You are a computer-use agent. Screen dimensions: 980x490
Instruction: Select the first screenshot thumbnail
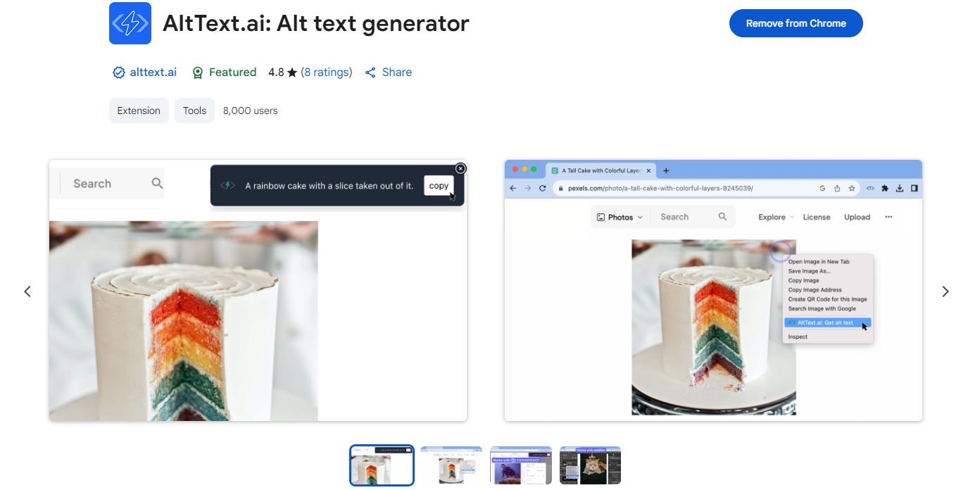click(382, 465)
